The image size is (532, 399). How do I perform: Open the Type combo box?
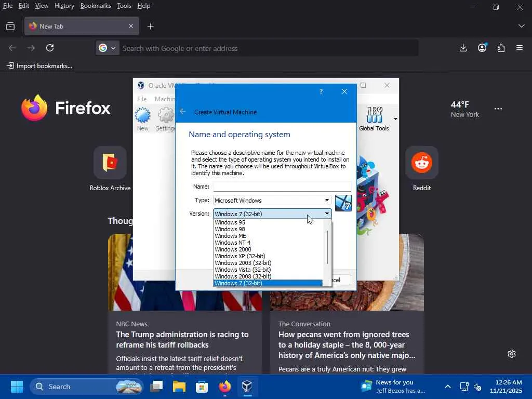click(272, 200)
